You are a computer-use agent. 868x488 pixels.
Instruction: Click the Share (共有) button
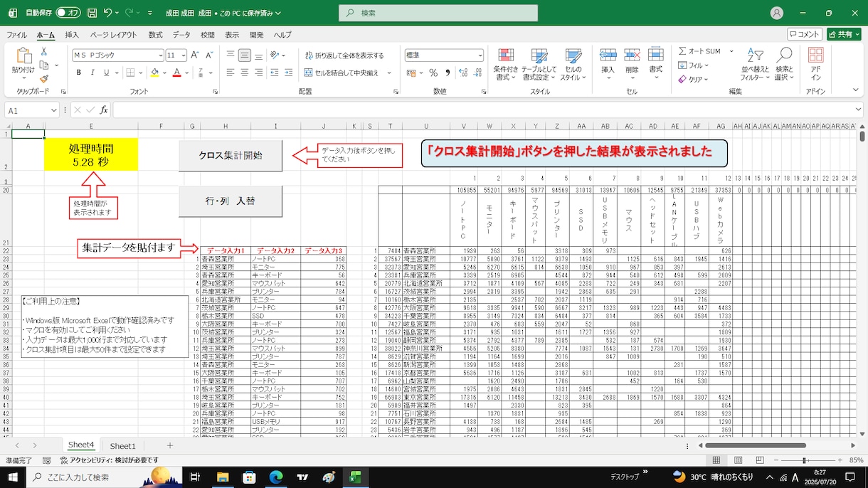tap(844, 34)
